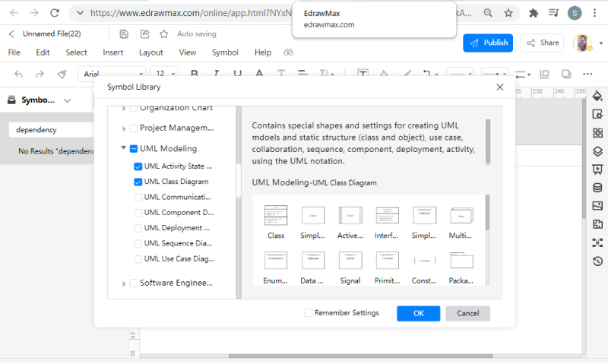The width and height of the screenshot is (608, 364).
Task: Open the fill paint bucket panel
Action: pyautogui.click(x=597, y=97)
